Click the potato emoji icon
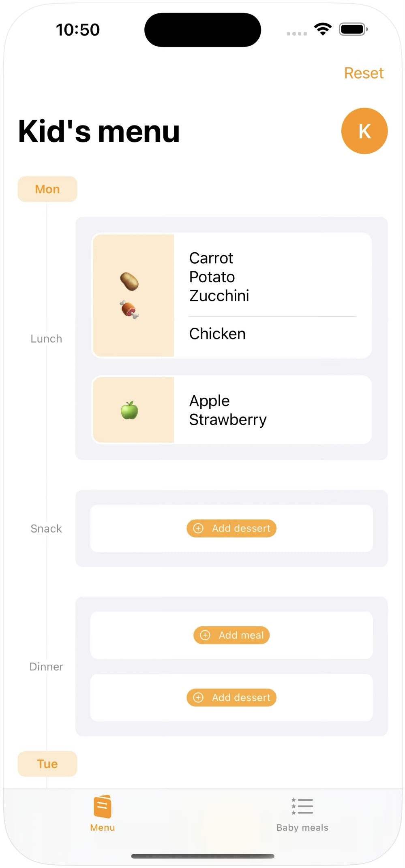Screen dimensions: 405x868 coord(129,282)
